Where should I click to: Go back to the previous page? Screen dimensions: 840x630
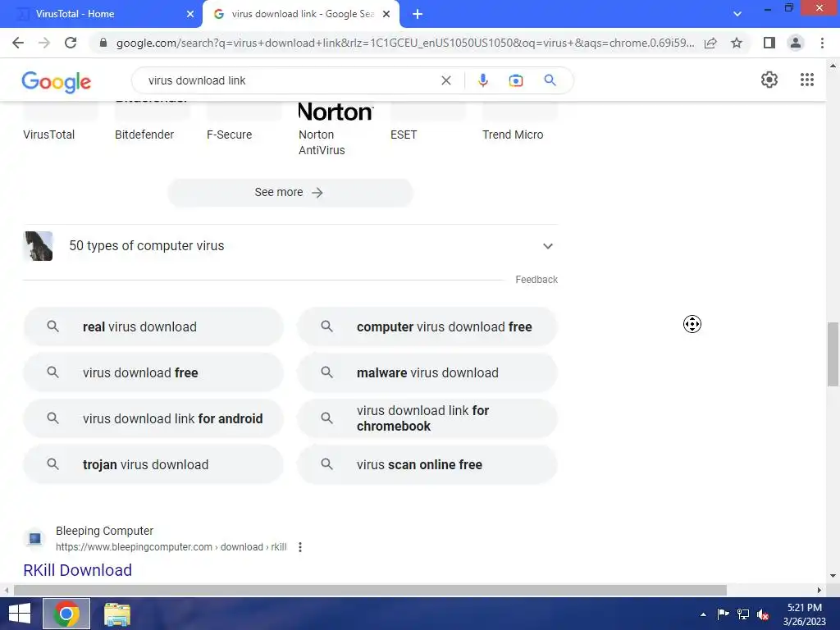coord(18,43)
